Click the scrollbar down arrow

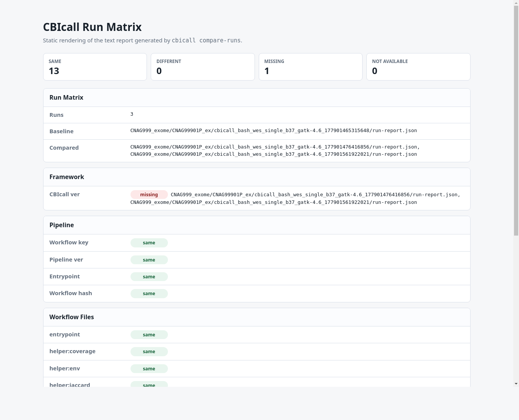click(516, 384)
